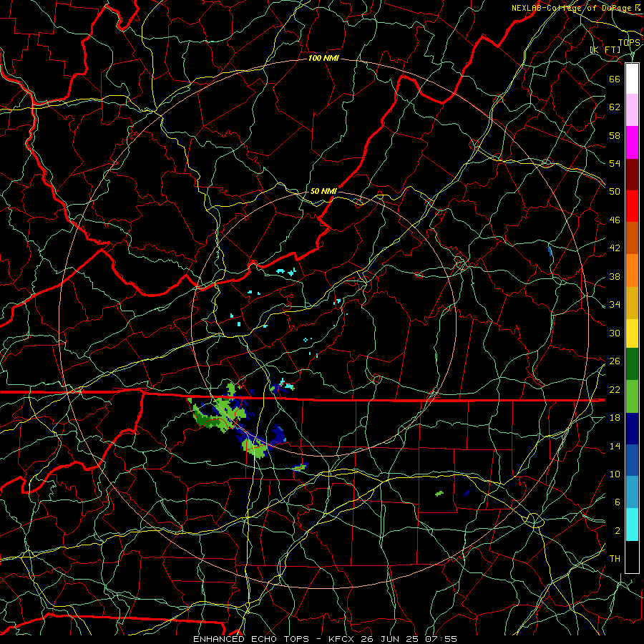Image resolution: width=644 pixels, height=644 pixels.
Task: Click the white swatch atop the legend
Action: tap(632, 79)
